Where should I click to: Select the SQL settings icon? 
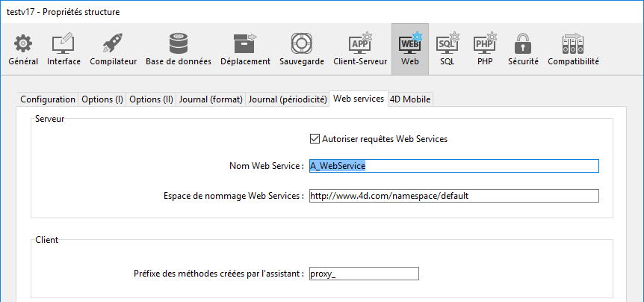pyautogui.click(x=447, y=45)
